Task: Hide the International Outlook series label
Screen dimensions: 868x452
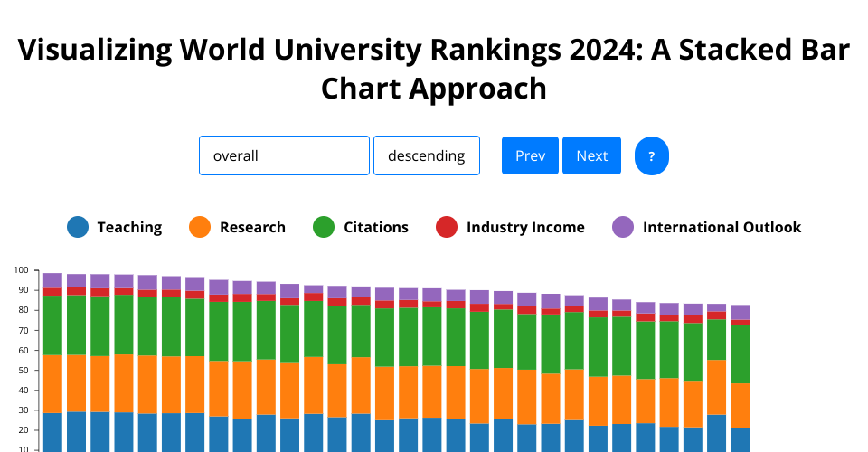Action: (722, 228)
